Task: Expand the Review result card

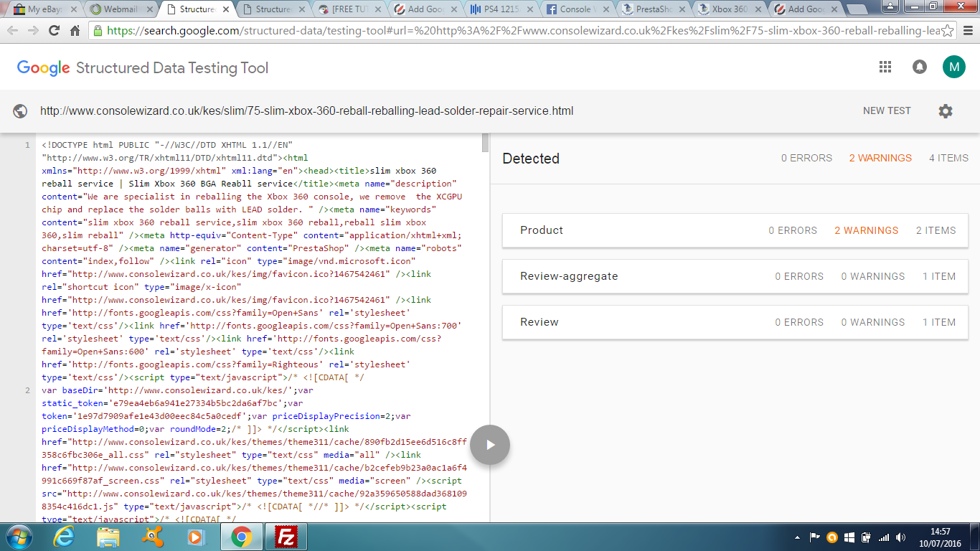Action: coord(735,322)
